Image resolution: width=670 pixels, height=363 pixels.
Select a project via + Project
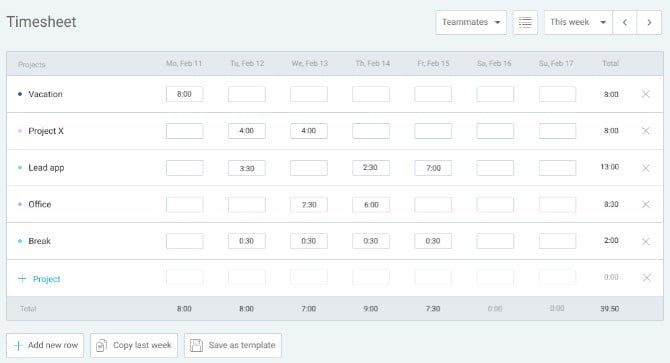[x=39, y=279]
